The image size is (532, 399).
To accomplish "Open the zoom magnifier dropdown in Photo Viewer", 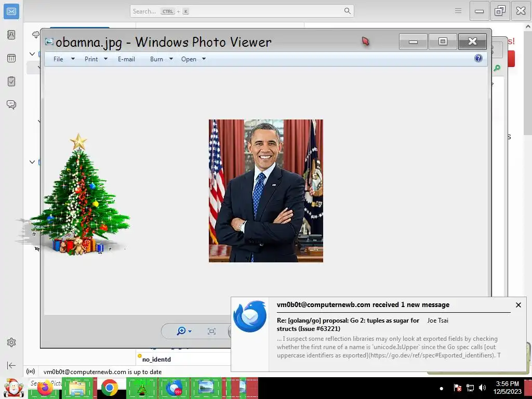I will 184,331.
